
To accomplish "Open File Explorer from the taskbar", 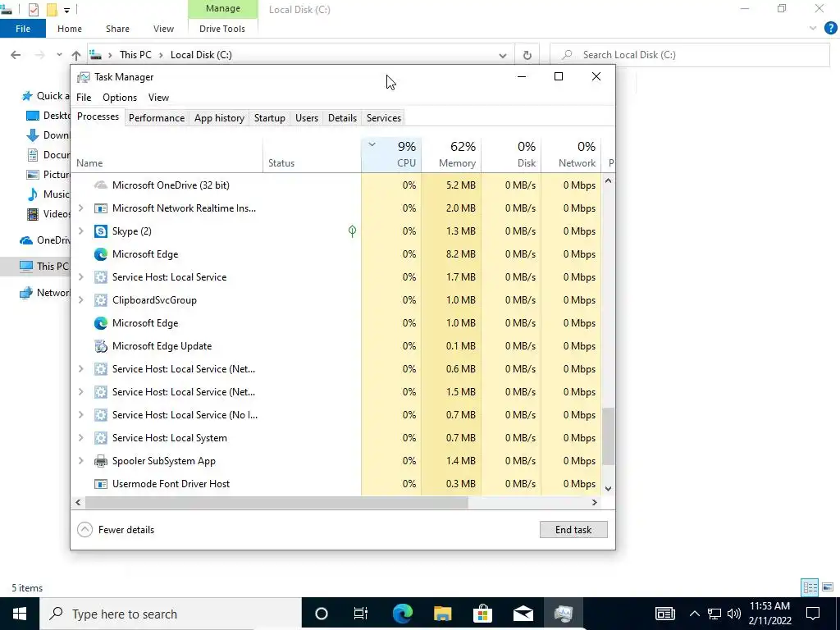I will (442, 614).
